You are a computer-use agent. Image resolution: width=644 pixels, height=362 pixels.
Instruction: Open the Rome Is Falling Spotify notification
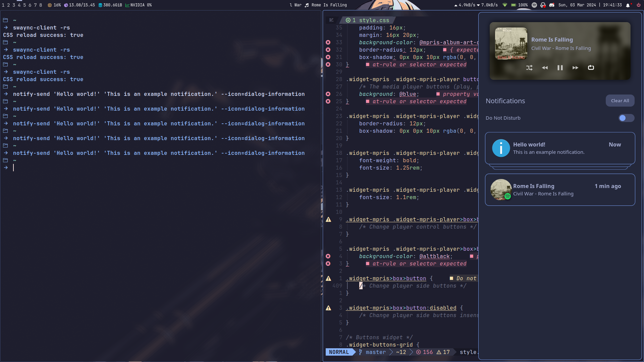(x=560, y=190)
